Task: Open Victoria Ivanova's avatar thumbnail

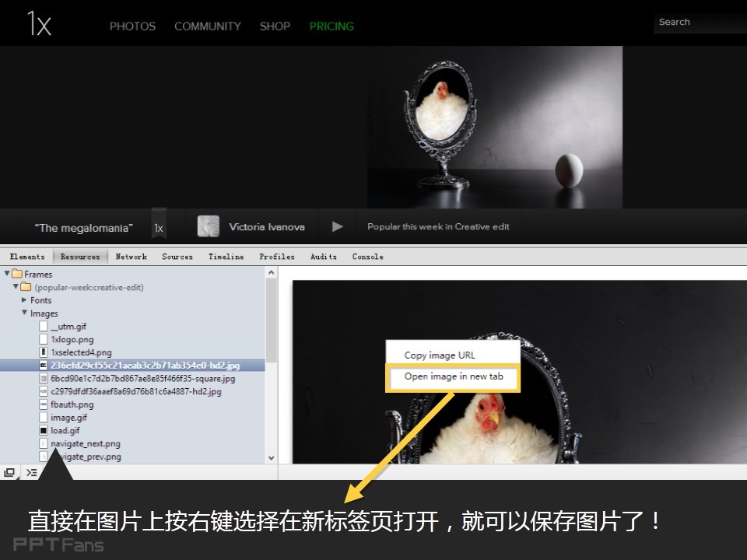Action: coord(209,226)
